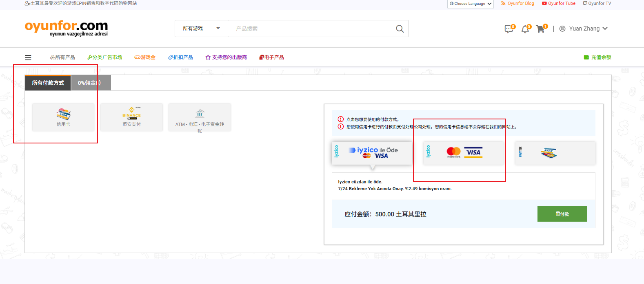The image size is (644, 284).
Task: Switch to the 所有付款方式 tab
Action: click(48, 83)
